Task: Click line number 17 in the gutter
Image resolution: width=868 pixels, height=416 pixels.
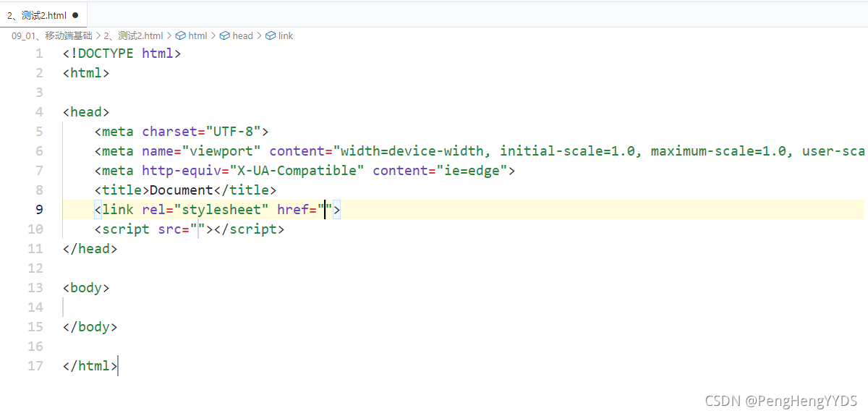Action: point(35,366)
